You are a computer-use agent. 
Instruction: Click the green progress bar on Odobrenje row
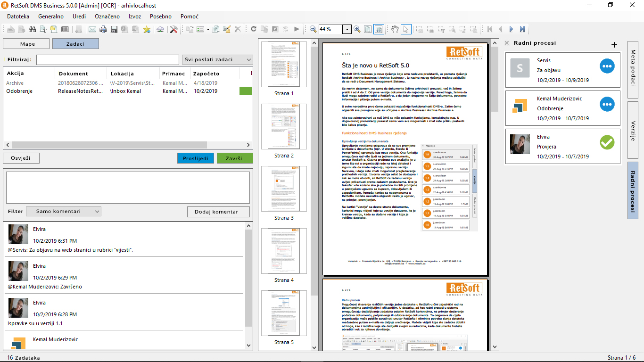[246, 91]
